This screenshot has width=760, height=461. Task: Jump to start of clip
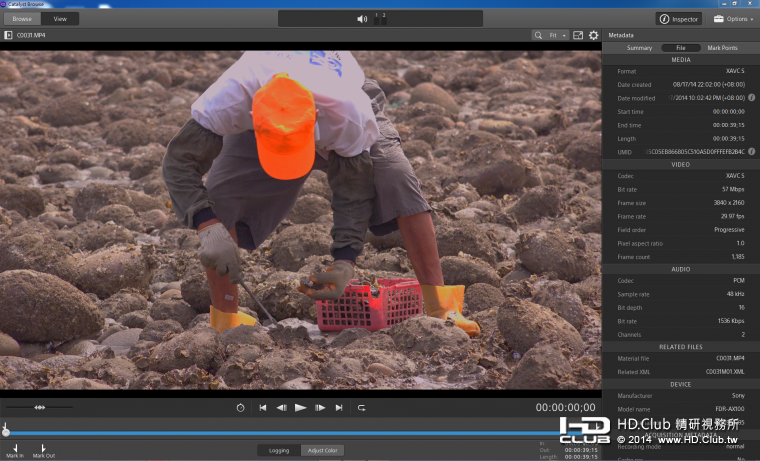(x=263, y=408)
